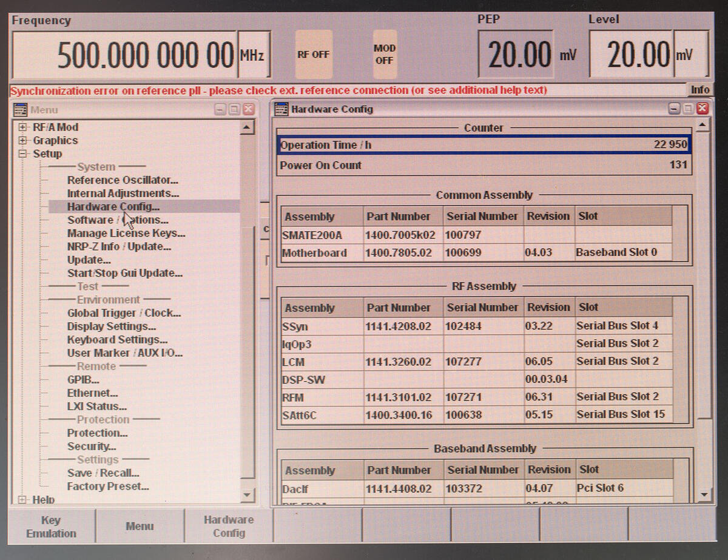Maximize the Hardware Config window
The height and width of the screenshot is (560, 728).
point(688,109)
